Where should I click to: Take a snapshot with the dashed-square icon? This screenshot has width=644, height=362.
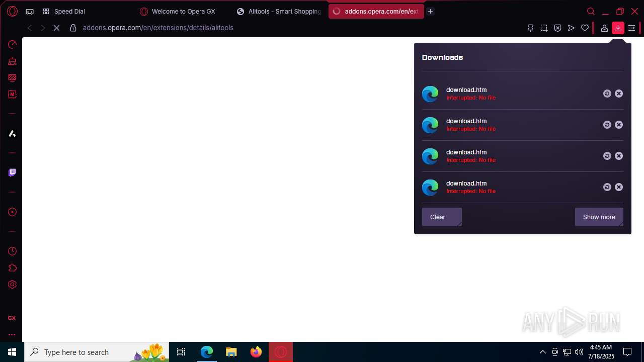click(544, 28)
